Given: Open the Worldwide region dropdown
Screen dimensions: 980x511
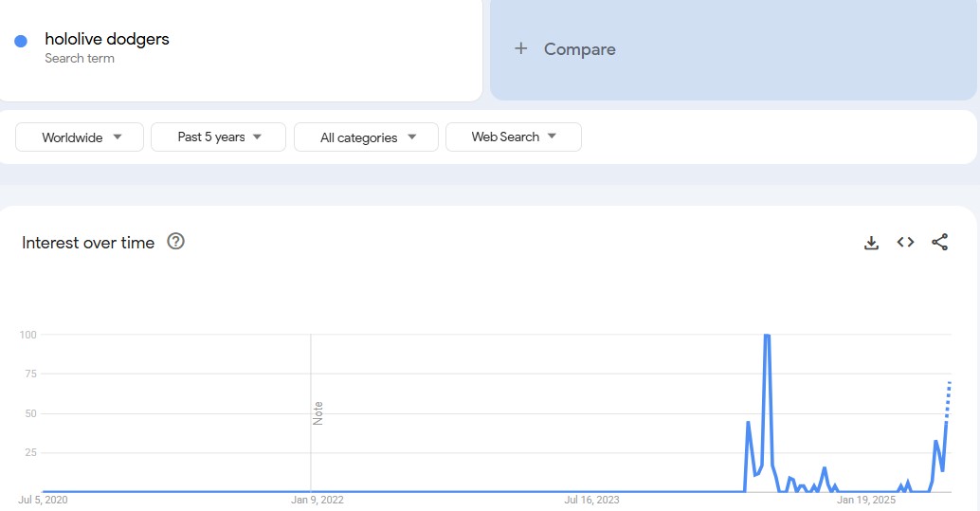Looking at the screenshot, I should [x=80, y=137].
